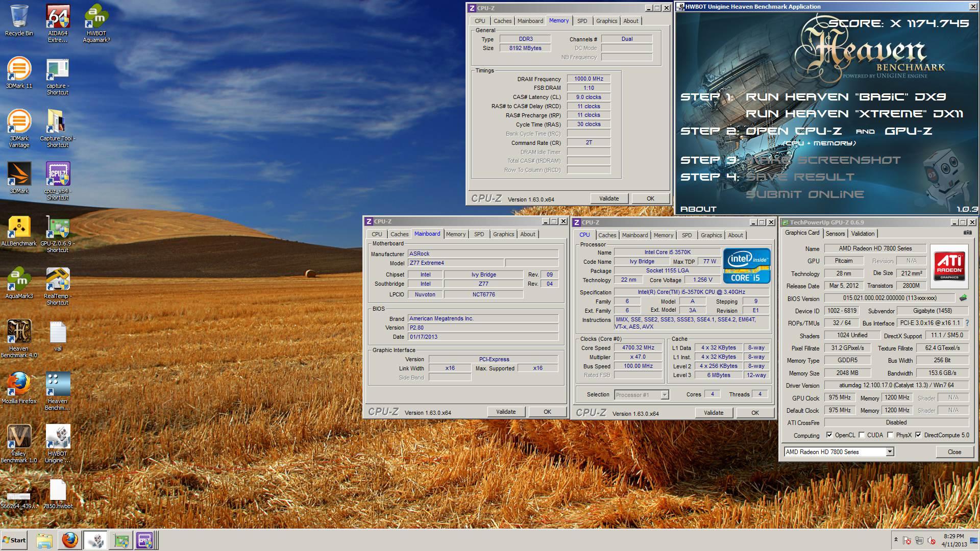Launch 3DMark Vantage desktop icon
This screenshot has width=980, height=551.
tap(19, 129)
